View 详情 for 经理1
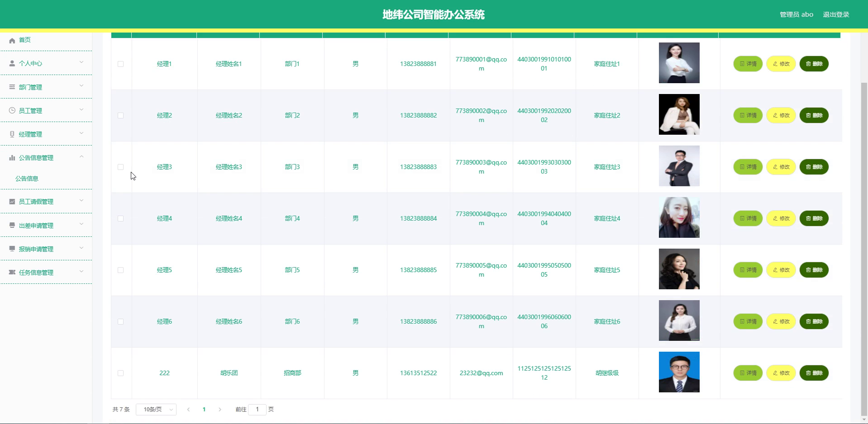The image size is (868, 424). pyautogui.click(x=748, y=64)
